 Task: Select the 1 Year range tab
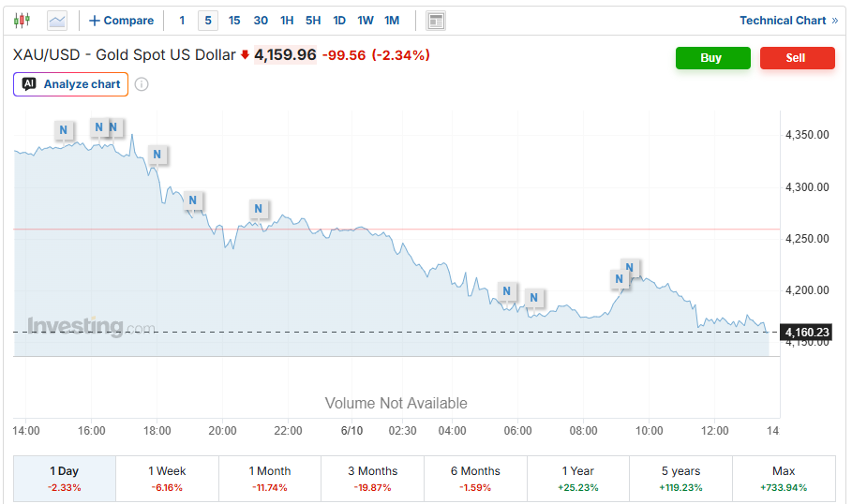tap(578, 479)
